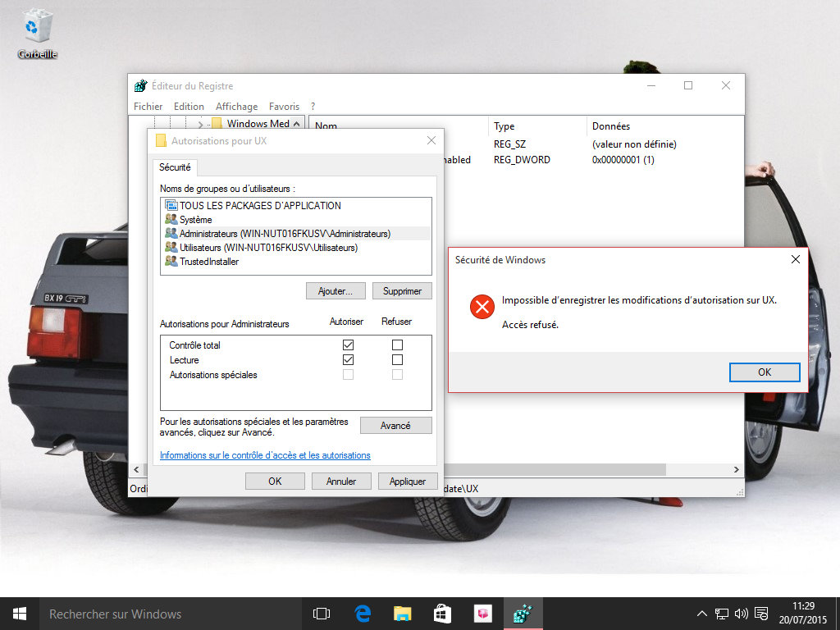Open the Favoris menu
Screen dimensions: 840x630
pyautogui.click(x=284, y=107)
